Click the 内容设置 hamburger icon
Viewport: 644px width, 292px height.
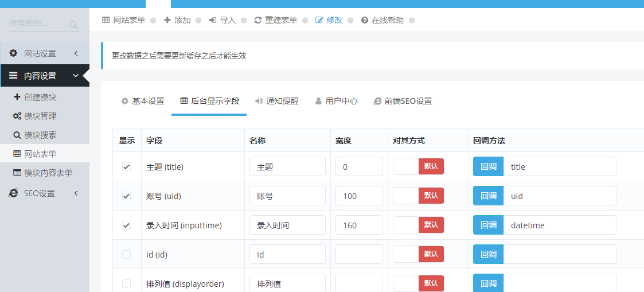coord(14,76)
